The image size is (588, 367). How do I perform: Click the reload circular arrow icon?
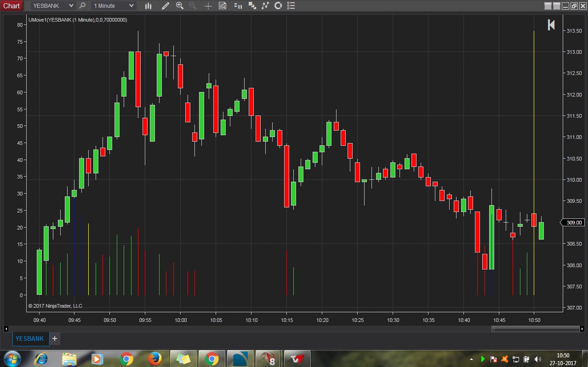(278, 6)
